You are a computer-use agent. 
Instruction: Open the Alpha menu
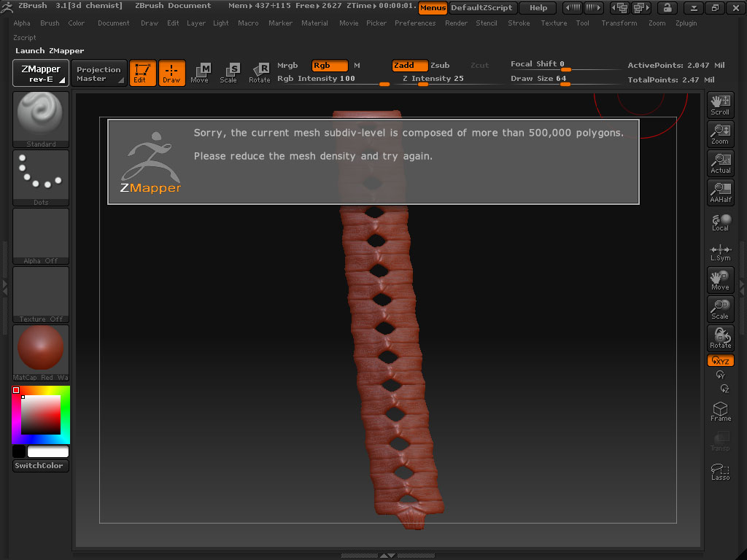pyautogui.click(x=21, y=23)
